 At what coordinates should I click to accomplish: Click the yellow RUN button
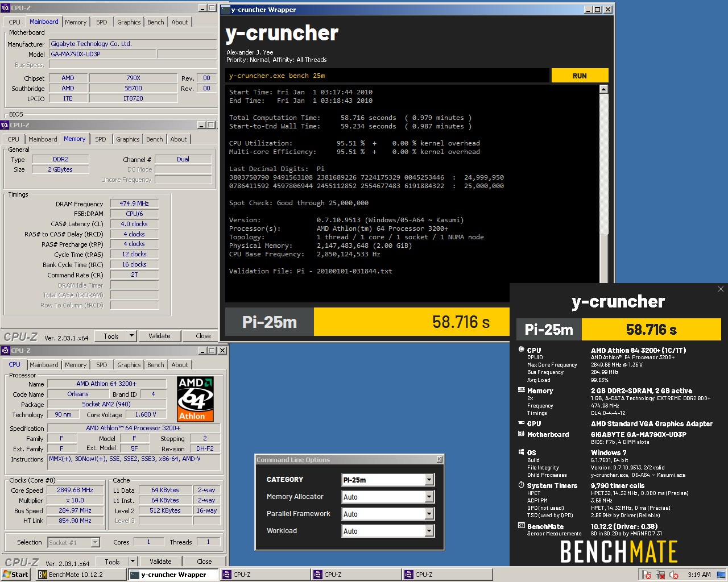tap(580, 76)
